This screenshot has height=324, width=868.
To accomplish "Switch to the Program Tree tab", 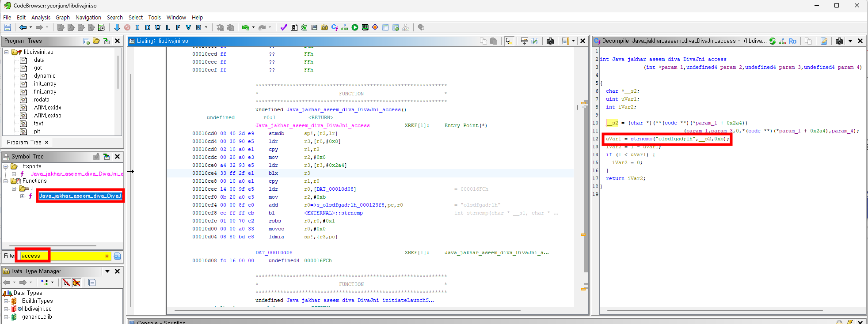I will pos(24,143).
